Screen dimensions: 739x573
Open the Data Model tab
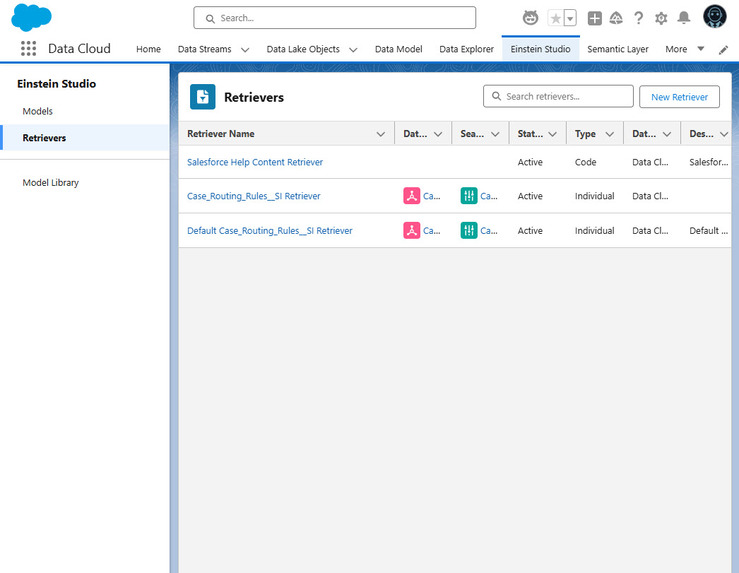(399, 49)
